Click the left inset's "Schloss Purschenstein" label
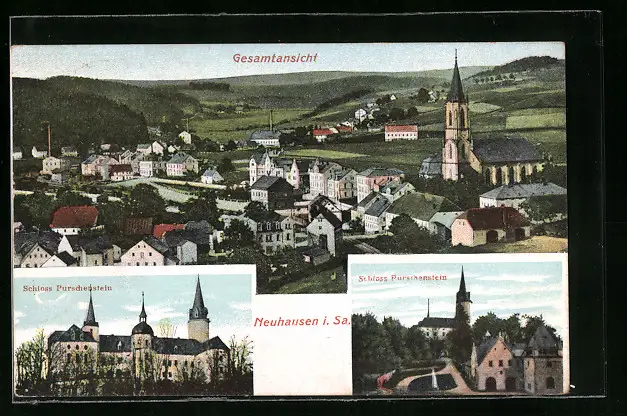 tap(67, 288)
